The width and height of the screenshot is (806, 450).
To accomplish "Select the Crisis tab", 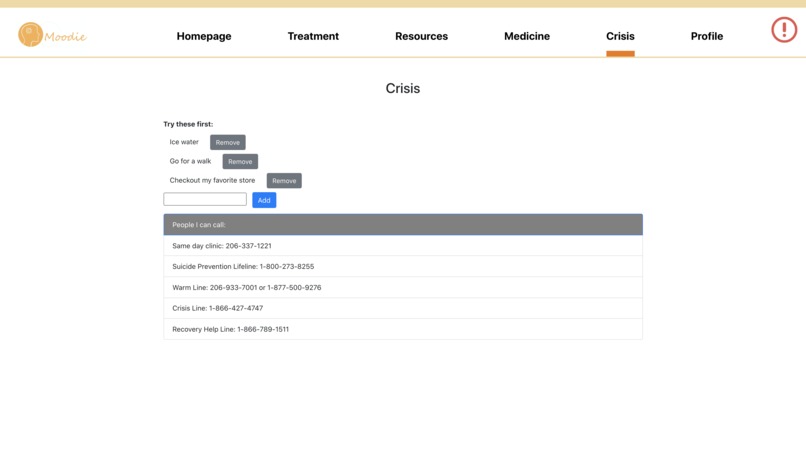I will click(x=620, y=36).
